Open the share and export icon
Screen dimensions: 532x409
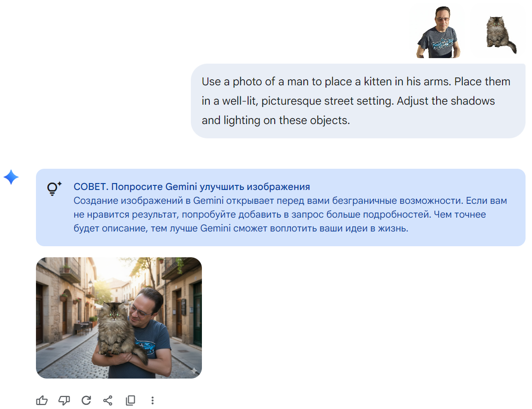pyautogui.click(x=108, y=400)
